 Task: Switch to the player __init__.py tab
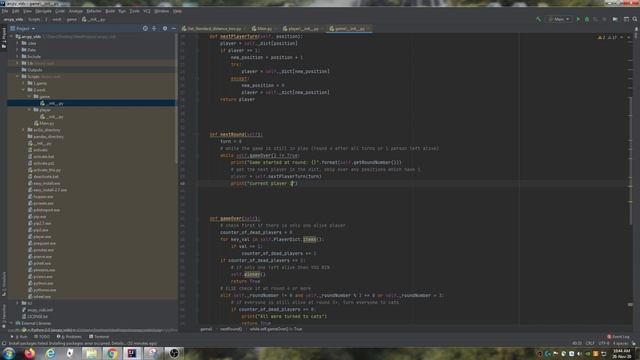[x=301, y=29]
